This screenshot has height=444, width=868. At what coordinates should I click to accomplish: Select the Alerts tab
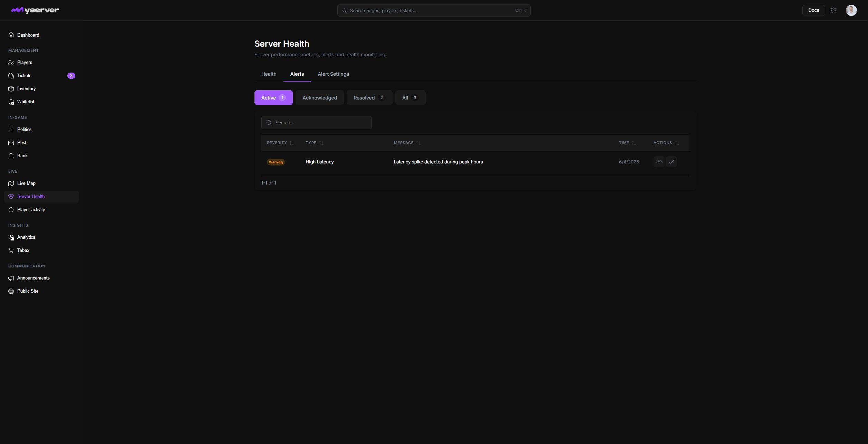click(297, 74)
